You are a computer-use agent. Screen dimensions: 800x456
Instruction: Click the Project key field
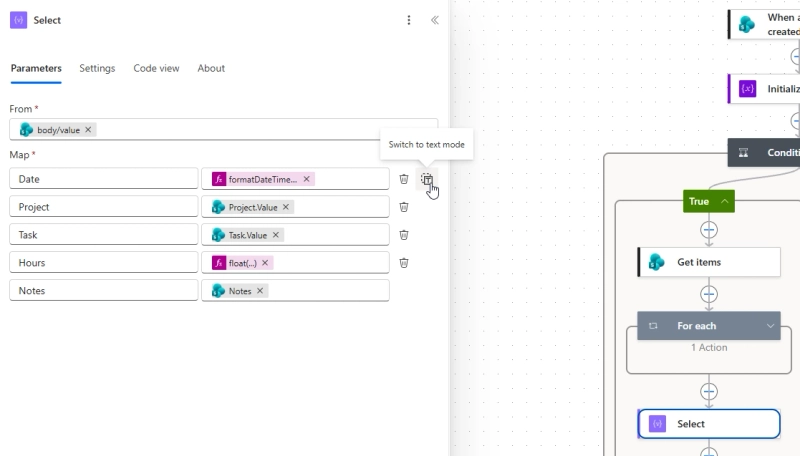click(104, 207)
